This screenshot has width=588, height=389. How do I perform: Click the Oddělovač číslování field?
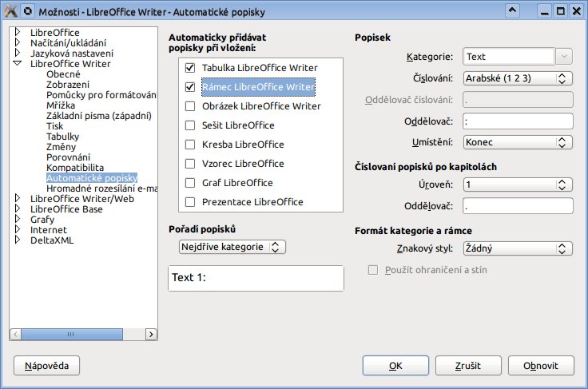[x=518, y=100]
